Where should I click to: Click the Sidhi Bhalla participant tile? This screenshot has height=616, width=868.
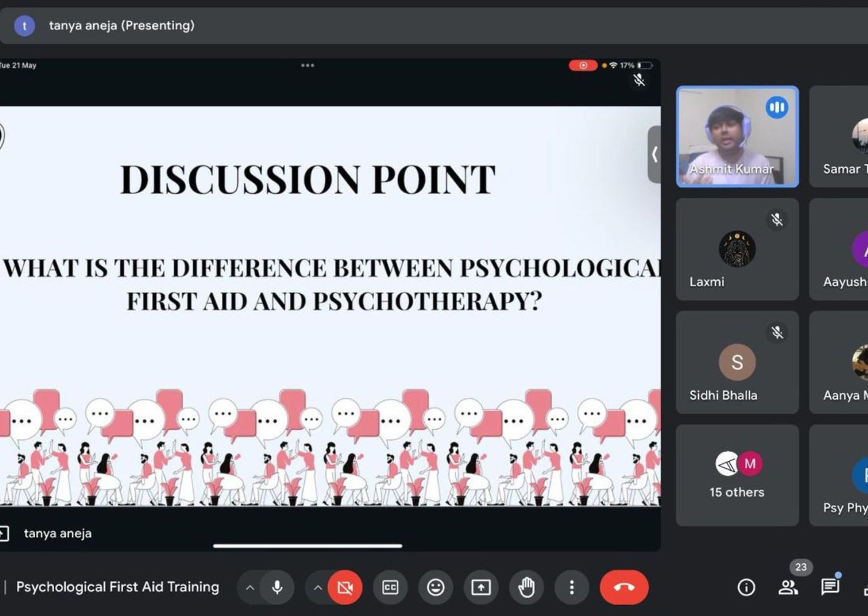737,362
